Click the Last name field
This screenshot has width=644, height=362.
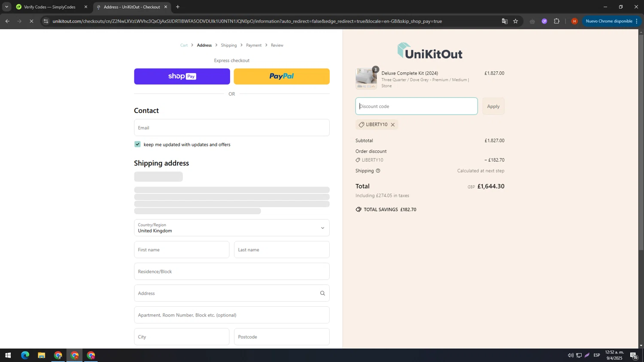(x=282, y=250)
